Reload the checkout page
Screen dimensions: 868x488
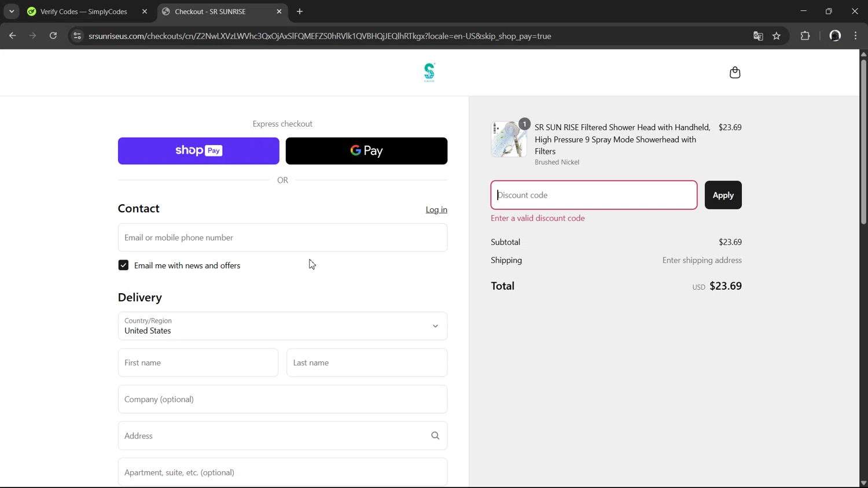(x=53, y=36)
